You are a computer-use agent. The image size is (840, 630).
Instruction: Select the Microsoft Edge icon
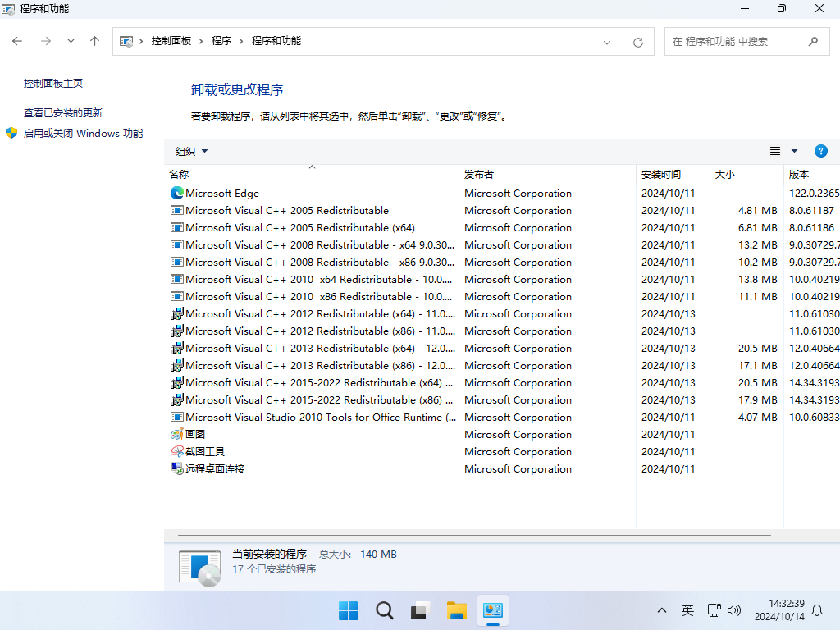(x=177, y=193)
